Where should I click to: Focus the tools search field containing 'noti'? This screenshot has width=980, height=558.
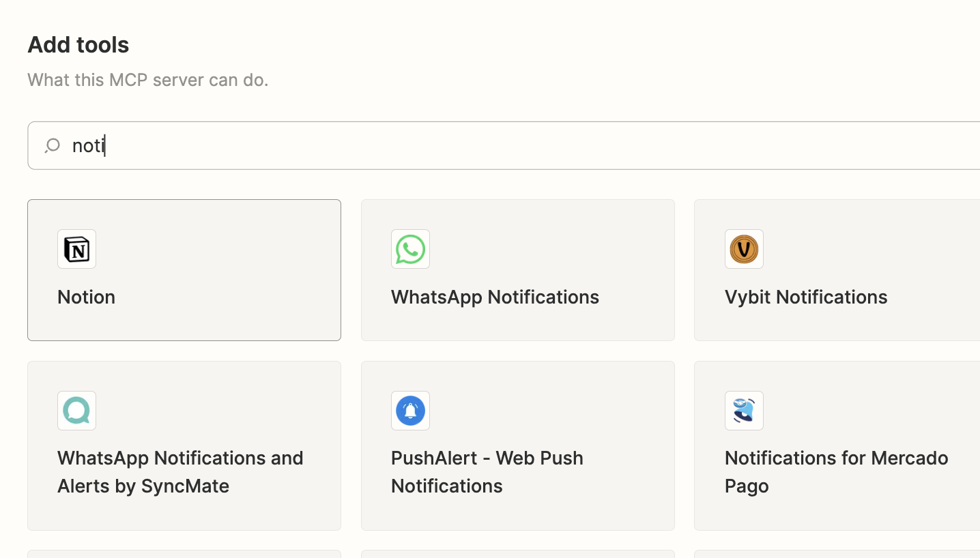[504, 145]
